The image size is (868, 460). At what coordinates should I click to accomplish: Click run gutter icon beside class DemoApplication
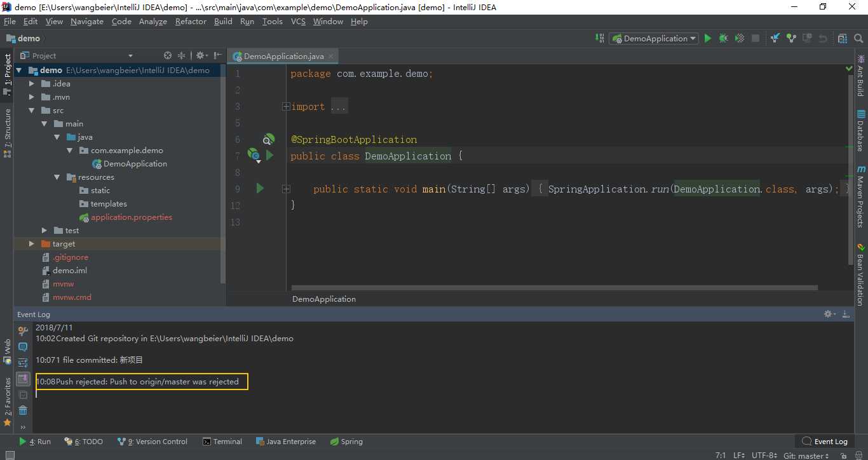270,155
